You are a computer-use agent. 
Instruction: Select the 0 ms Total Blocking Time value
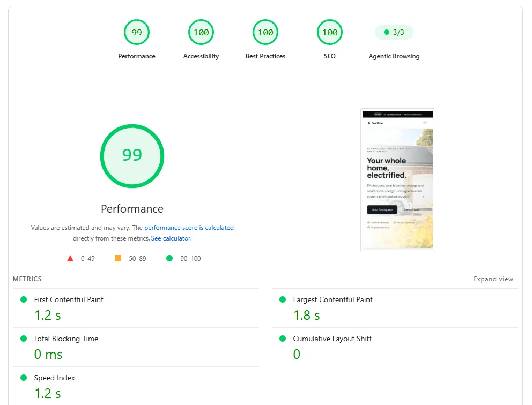pyautogui.click(x=48, y=355)
